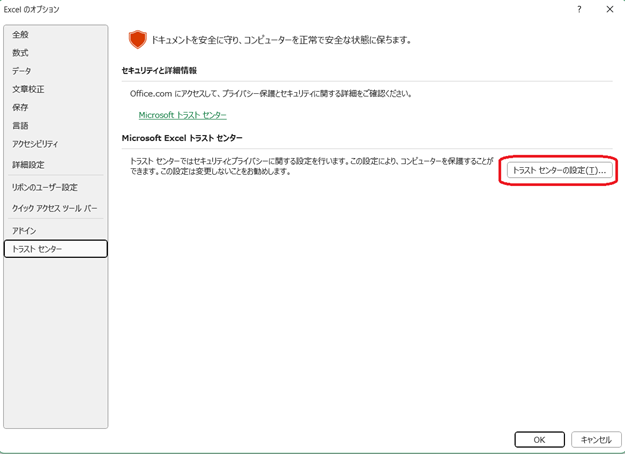Select 数式 in the sidebar

[55, 53]
